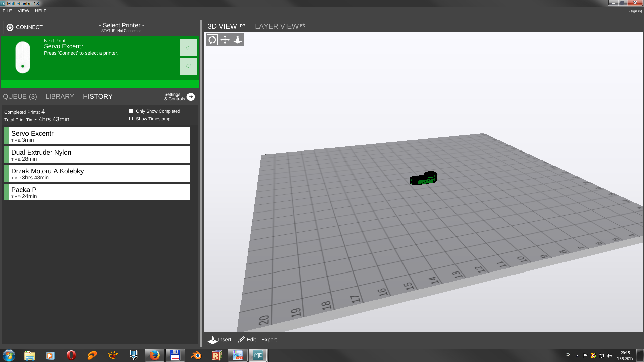This screenshot has width=644, height=362.
Task: Click the Edit button
Action: [x=247, y=340]
